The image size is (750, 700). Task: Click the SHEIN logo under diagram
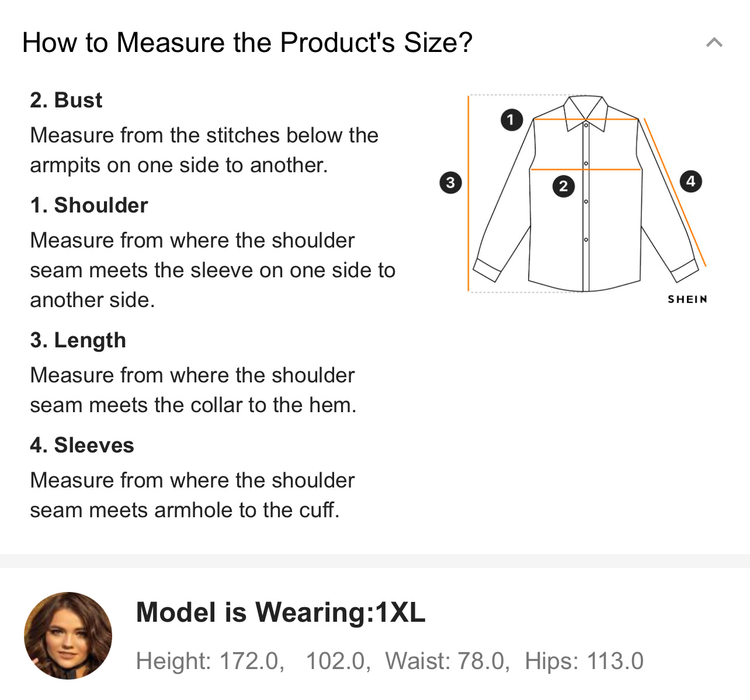[x=687, y=299]
